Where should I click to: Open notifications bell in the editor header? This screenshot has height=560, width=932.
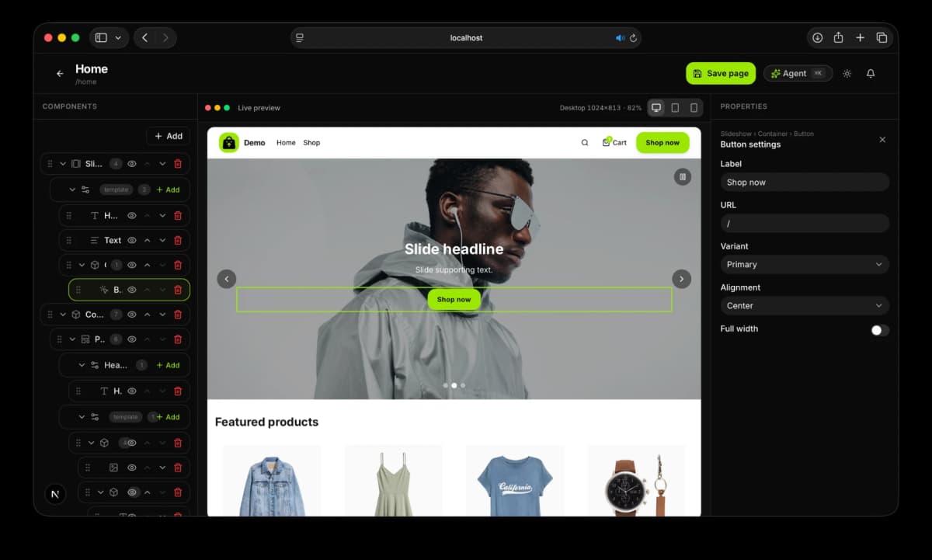pos(871,74)
